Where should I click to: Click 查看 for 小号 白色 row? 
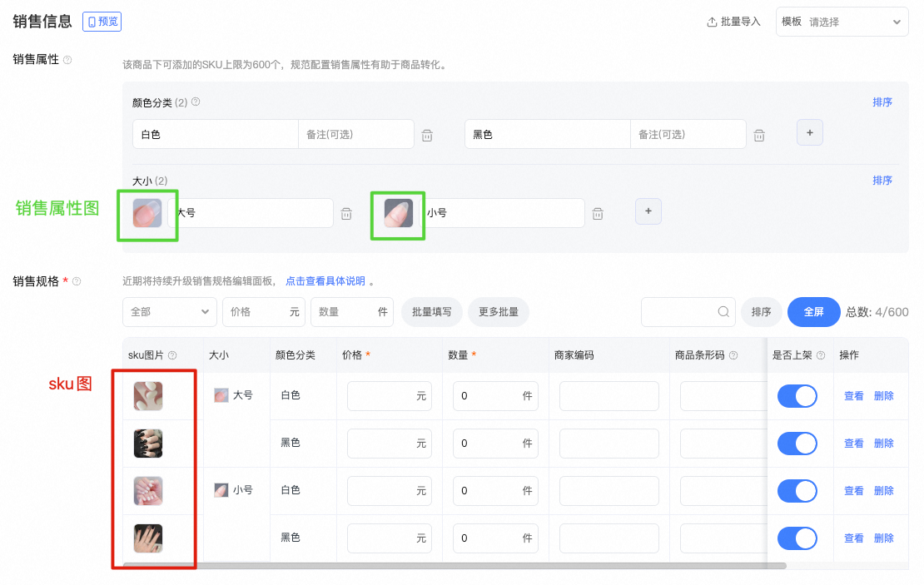[x=854, y=491]
